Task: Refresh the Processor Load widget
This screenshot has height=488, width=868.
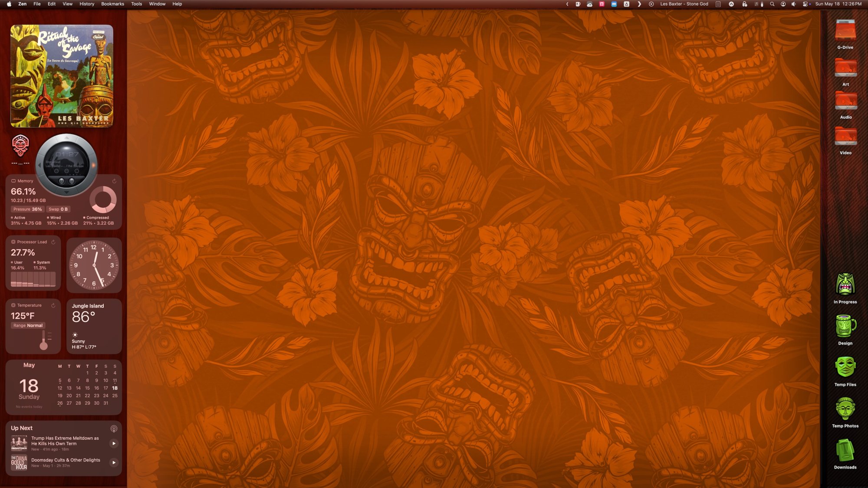Action: (x=53, y=242)
